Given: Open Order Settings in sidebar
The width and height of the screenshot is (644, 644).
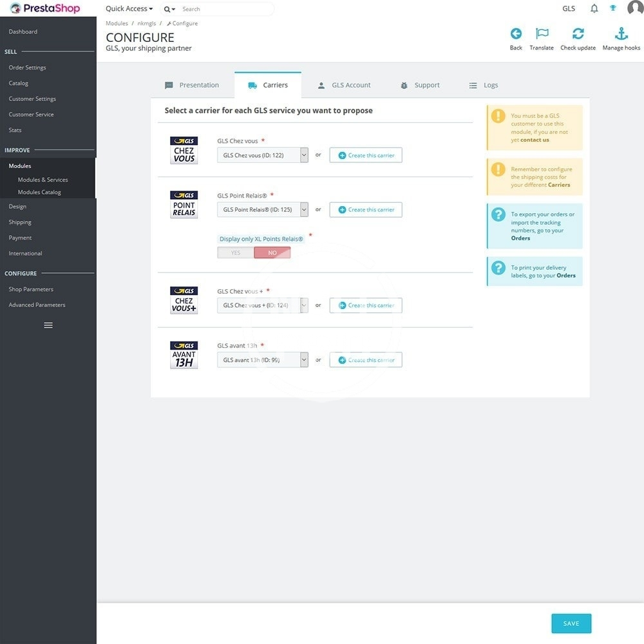Looking at the screenshot, I should coord(27,68).
